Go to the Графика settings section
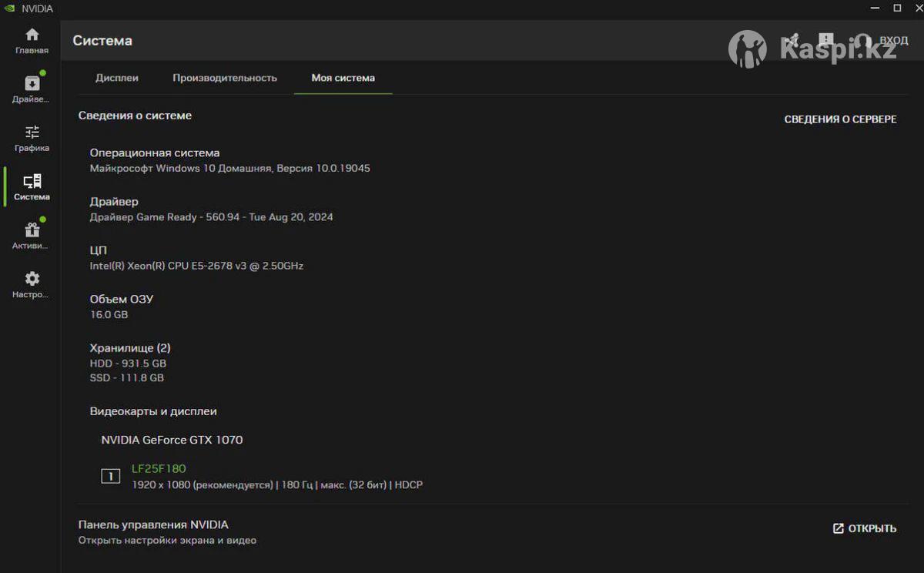The width and height of the screenshot is (924, 573). pos(32,139)
